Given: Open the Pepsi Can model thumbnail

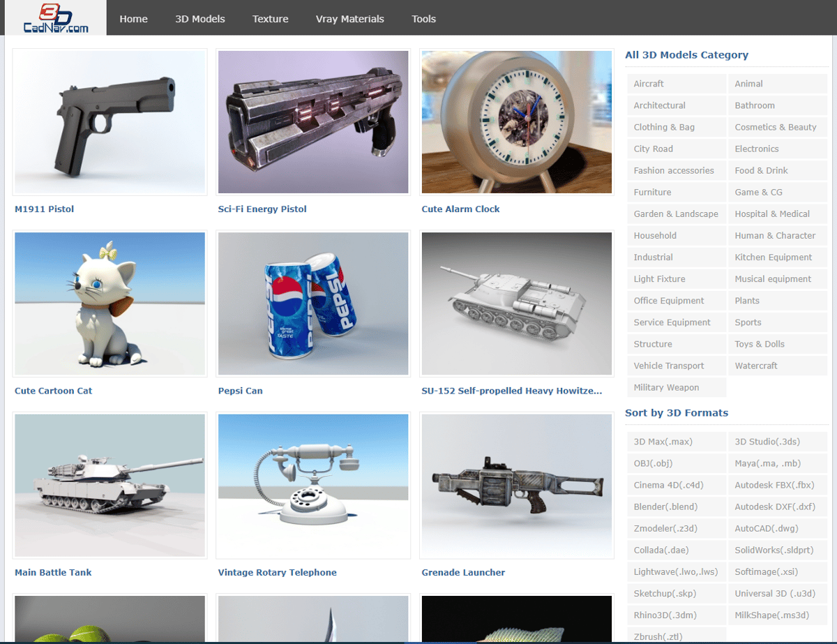Looking at the screenshot, I should 313,304.
